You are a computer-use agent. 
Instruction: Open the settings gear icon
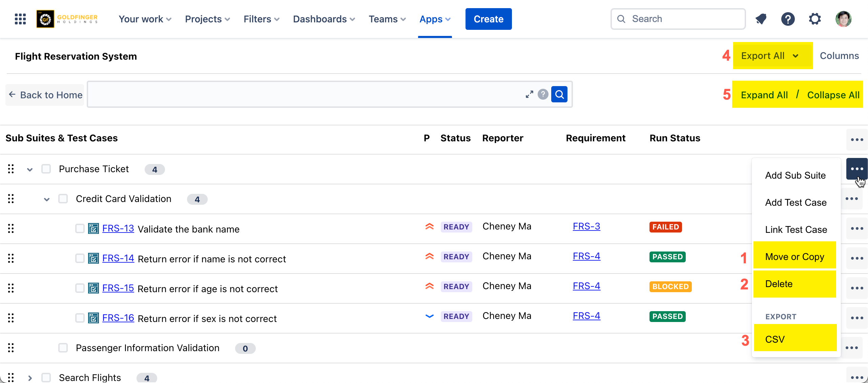pyautogui.click(x=815, y=19)
